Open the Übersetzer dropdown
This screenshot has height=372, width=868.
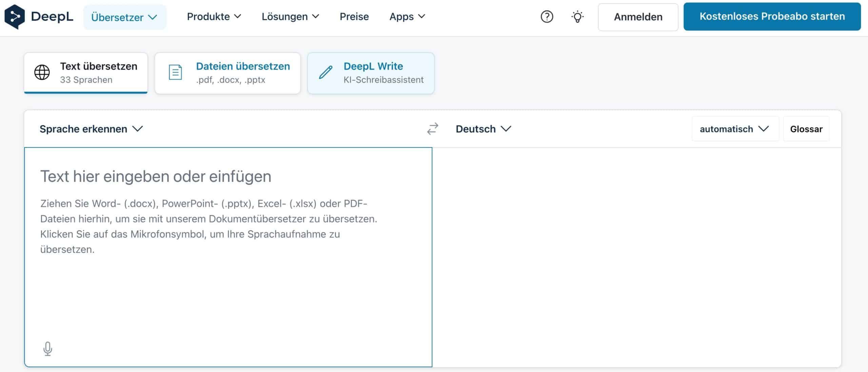click(x=125, y=17)
